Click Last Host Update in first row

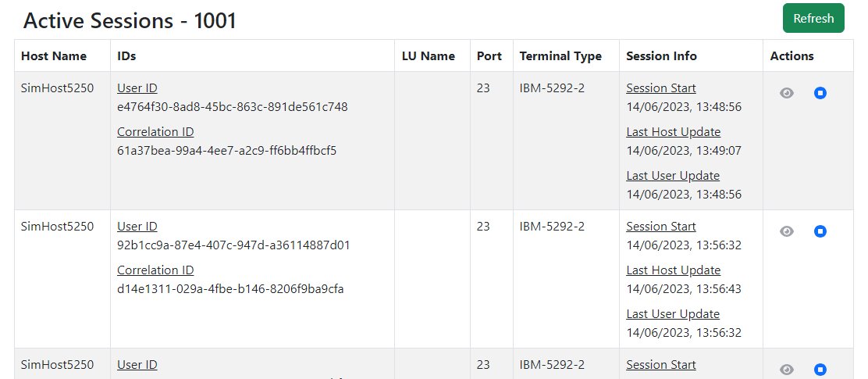point(673,132)
